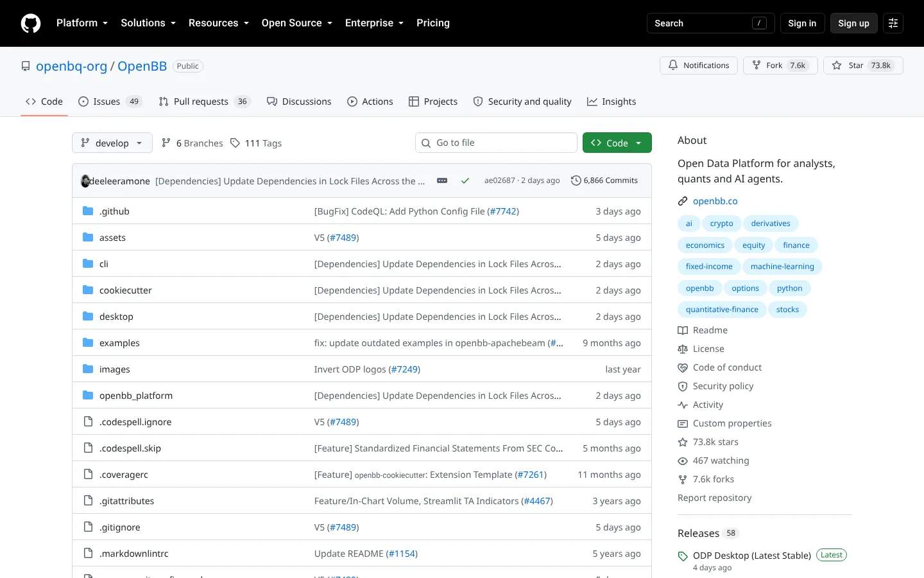Click the green checkmark commit status icon
Screen dimensions: 924x578
465,181
